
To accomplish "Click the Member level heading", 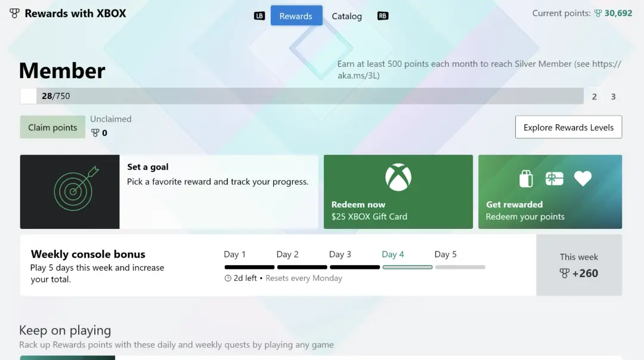I will pos(62,70).
